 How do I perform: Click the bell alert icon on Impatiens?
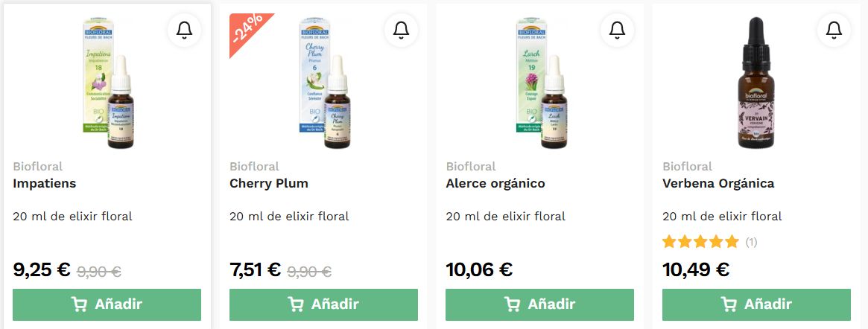click(x=184, y=31)
